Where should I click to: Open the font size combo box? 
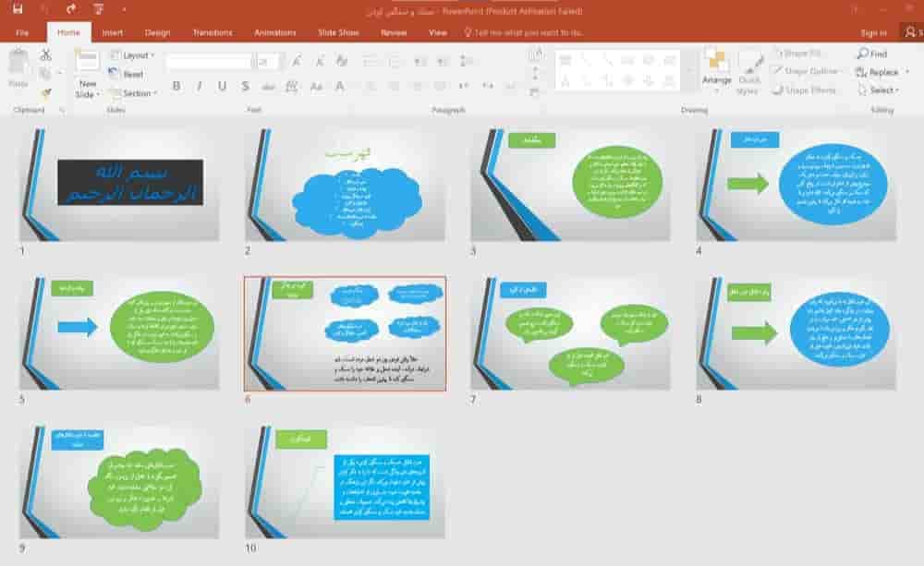point(267,61)
